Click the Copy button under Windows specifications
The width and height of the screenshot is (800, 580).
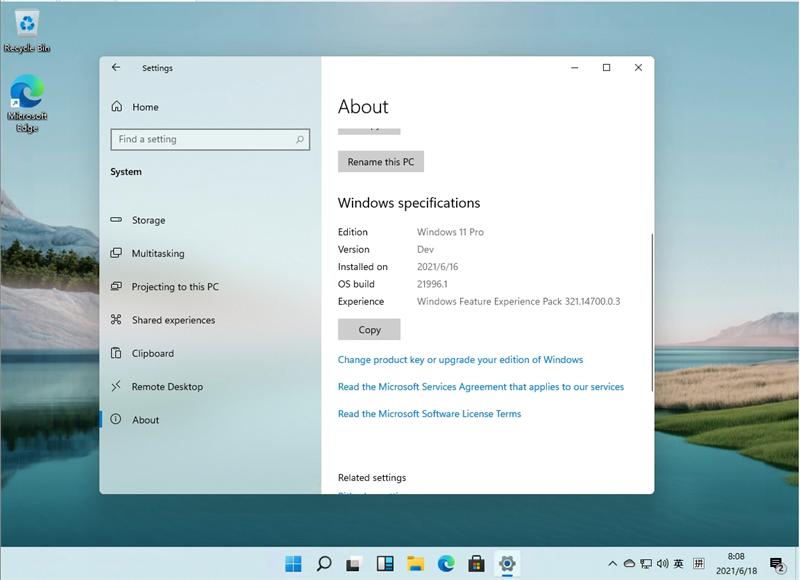pos(368,329)
